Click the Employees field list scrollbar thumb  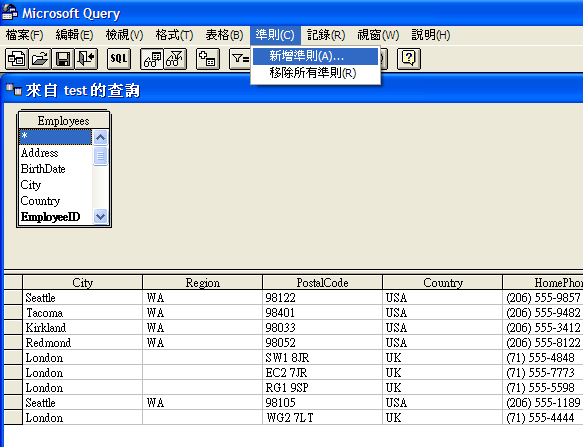click(x=100, y=156)
